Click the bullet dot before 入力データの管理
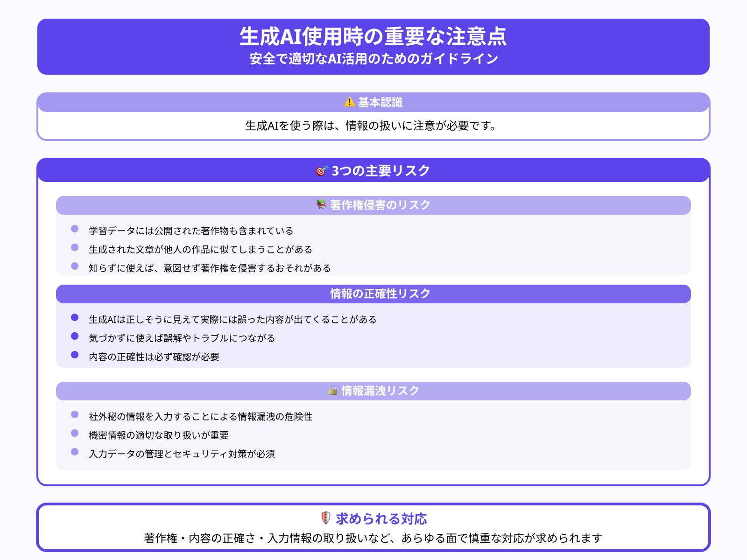Viewport: 747px width, 560px height. click(x=75, y=452)
